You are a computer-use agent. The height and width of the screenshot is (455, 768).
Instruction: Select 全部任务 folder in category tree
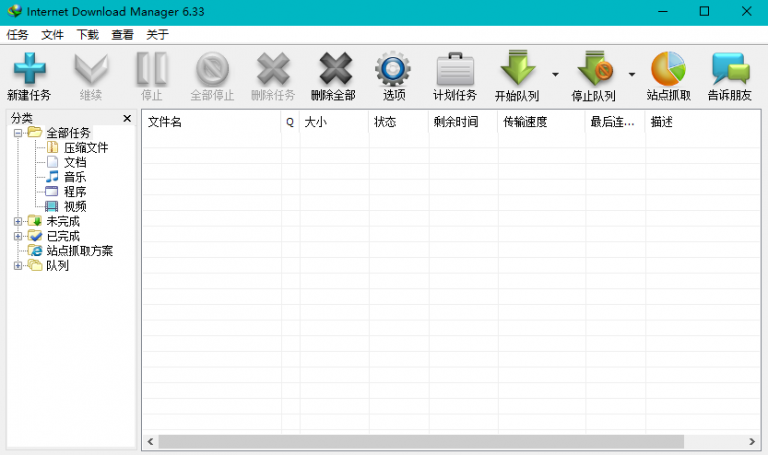(68, 133)
